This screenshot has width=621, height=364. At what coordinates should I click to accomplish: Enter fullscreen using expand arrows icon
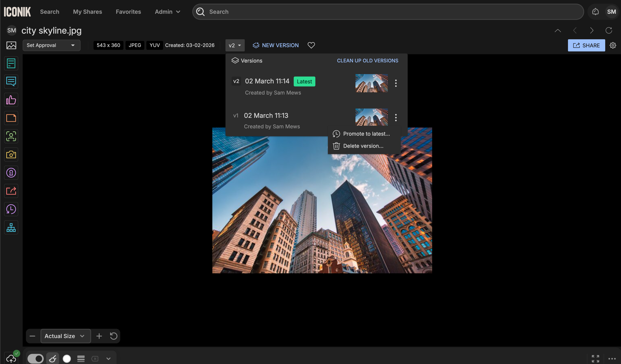(595, 358)
